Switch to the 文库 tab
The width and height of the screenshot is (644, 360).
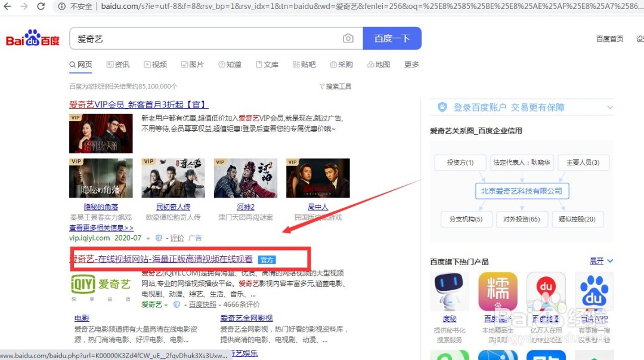(267, 64)
